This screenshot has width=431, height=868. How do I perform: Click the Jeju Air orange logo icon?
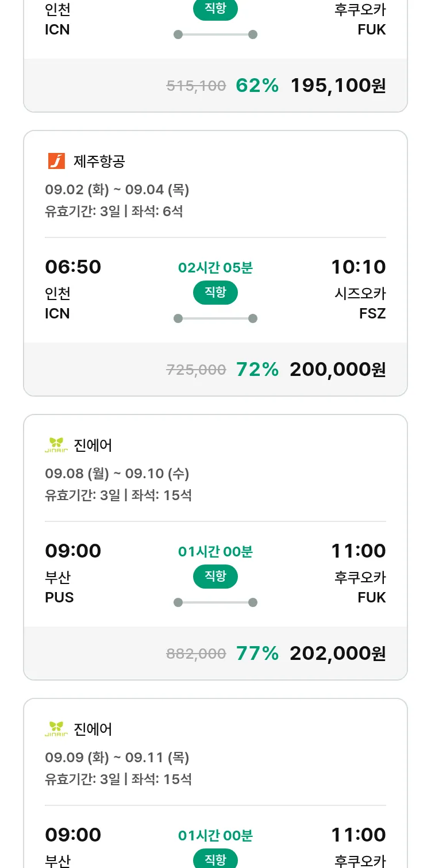pos(56,161)
